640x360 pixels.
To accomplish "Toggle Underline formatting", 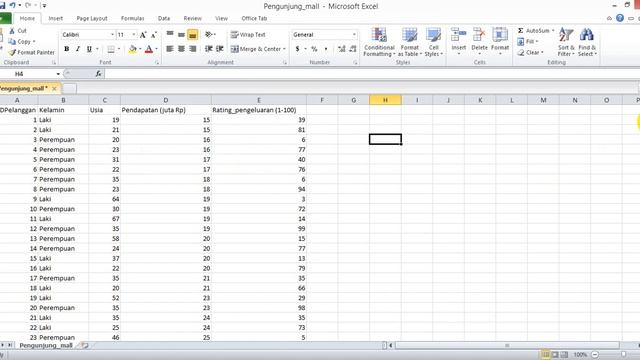I will pyautogui.click(x=89, y=49).
